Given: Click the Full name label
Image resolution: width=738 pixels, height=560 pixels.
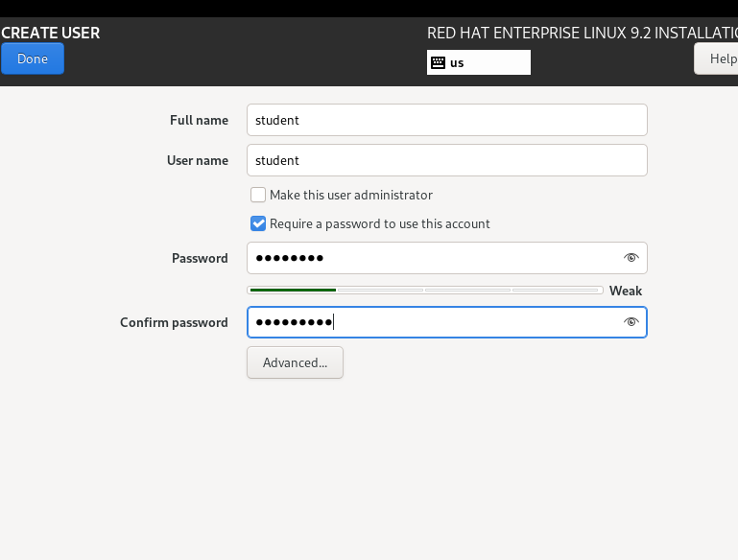Looking at the screenshot, I should pyautogui.click(x=199, y=121).
